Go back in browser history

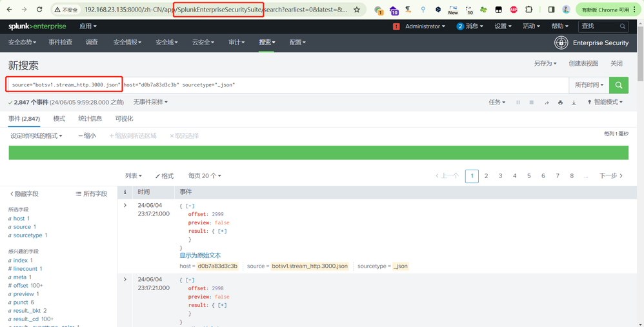10,10
